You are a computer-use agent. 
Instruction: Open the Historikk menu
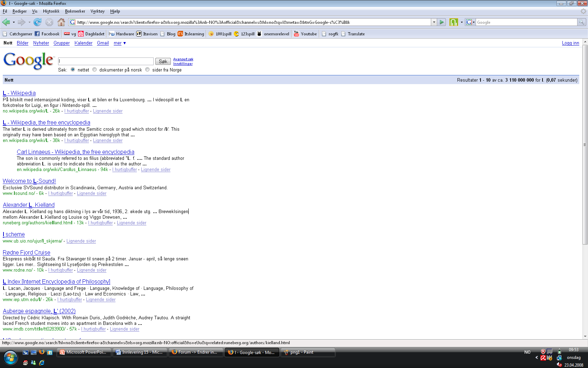[x=51, y=11]
